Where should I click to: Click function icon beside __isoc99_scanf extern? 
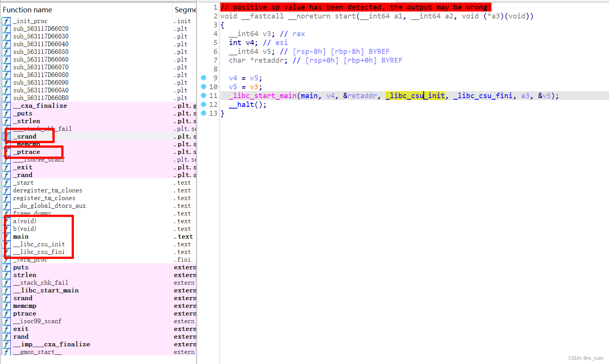pos(6,321)
